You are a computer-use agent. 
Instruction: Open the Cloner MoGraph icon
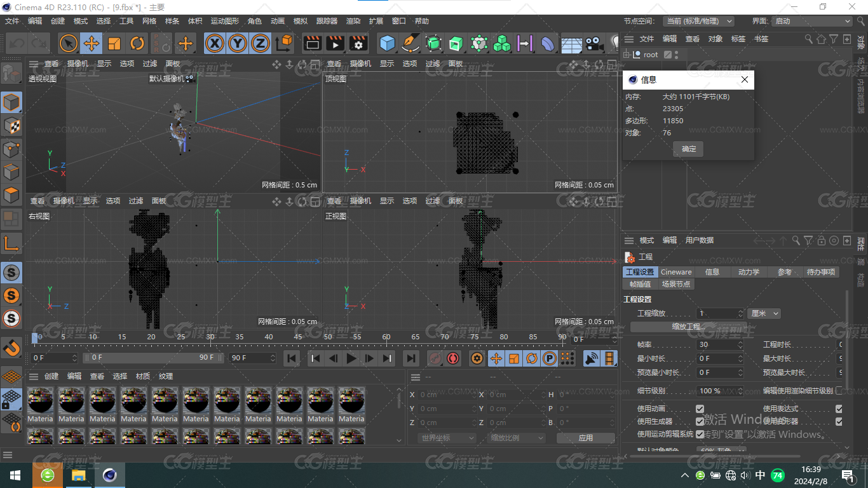coord(502,43)
